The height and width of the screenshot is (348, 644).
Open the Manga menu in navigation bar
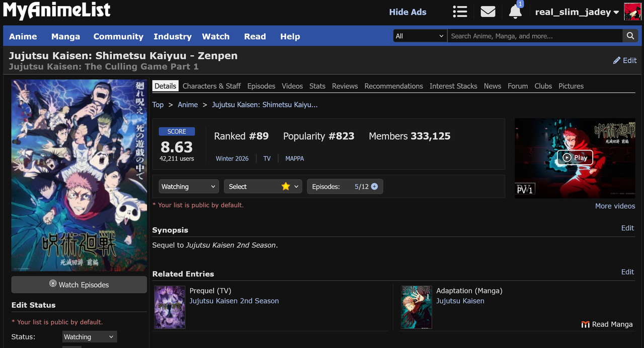[x=65, y=36]
